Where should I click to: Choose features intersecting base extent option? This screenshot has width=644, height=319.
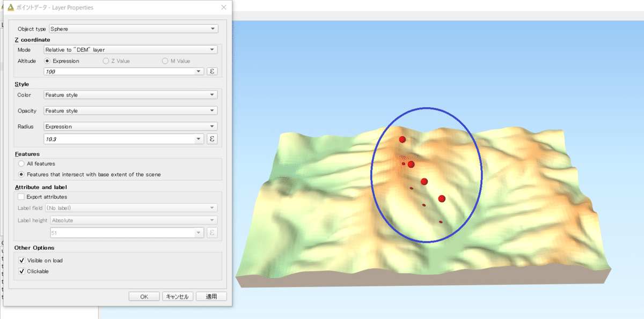point(21,174)
